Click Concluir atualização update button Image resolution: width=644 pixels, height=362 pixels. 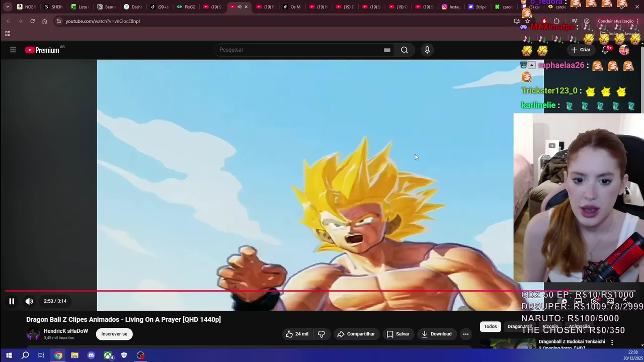click(x=615, y=21)
